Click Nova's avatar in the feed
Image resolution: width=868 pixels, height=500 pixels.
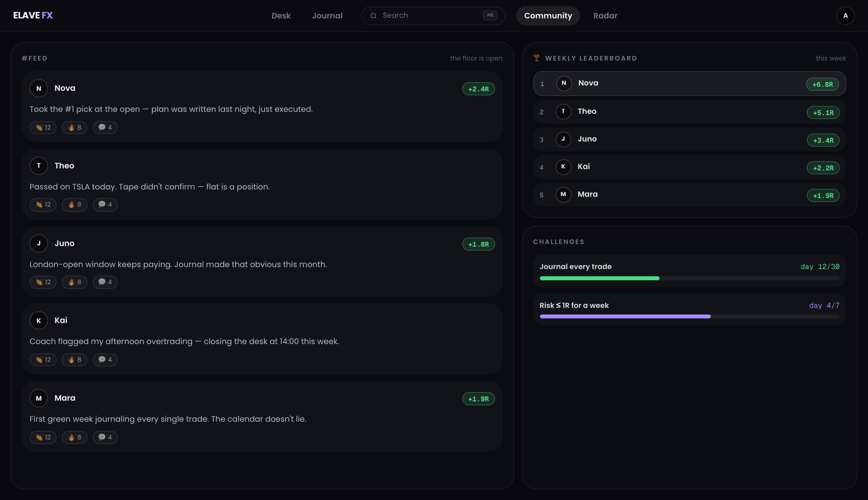tap(39, 88)
